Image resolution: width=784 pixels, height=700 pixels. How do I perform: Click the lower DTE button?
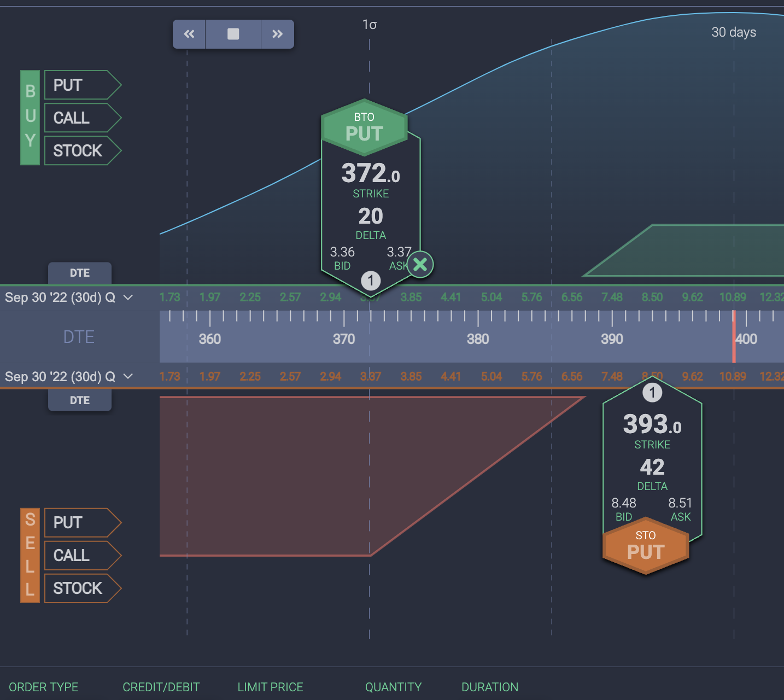(79, 400)
